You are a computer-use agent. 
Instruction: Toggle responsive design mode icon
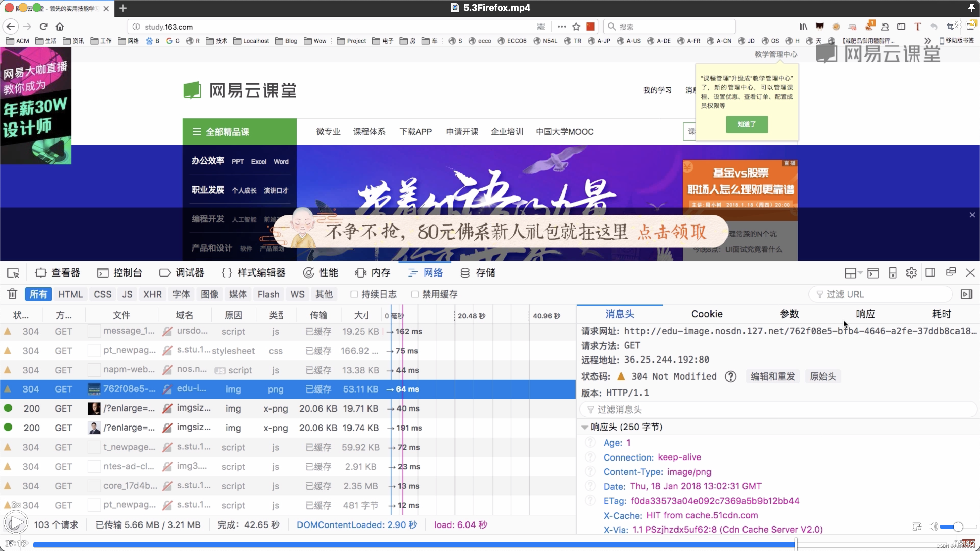(893, 273)
